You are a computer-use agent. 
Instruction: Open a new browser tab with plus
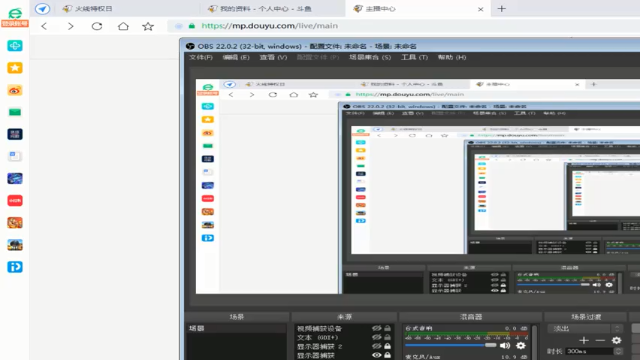502,9
